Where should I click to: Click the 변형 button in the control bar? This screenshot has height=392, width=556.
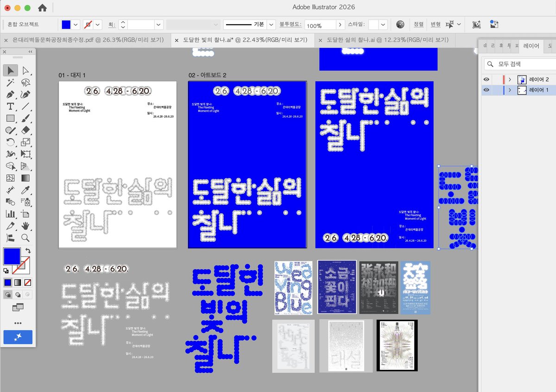(436, 24)
